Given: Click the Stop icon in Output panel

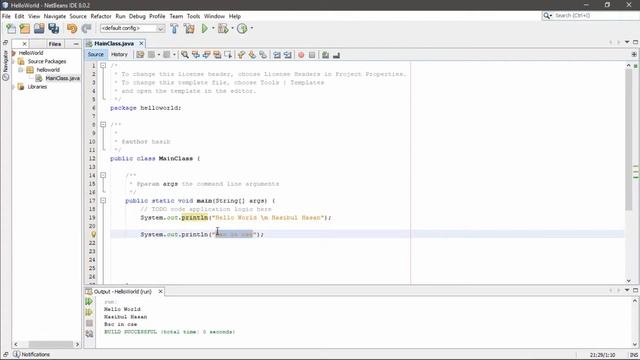Looking at the screenshot, I should (x=89, y=323).
